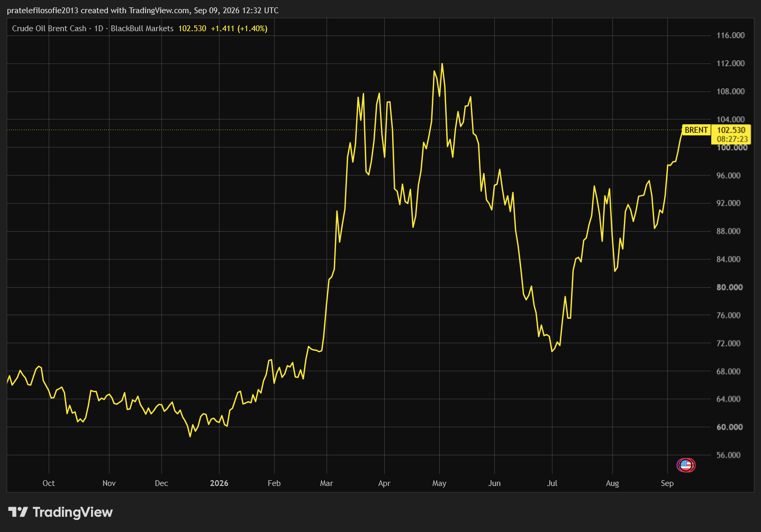Click the 116.000 price axis label
This screenshot has height=532, width=761.
730,35
